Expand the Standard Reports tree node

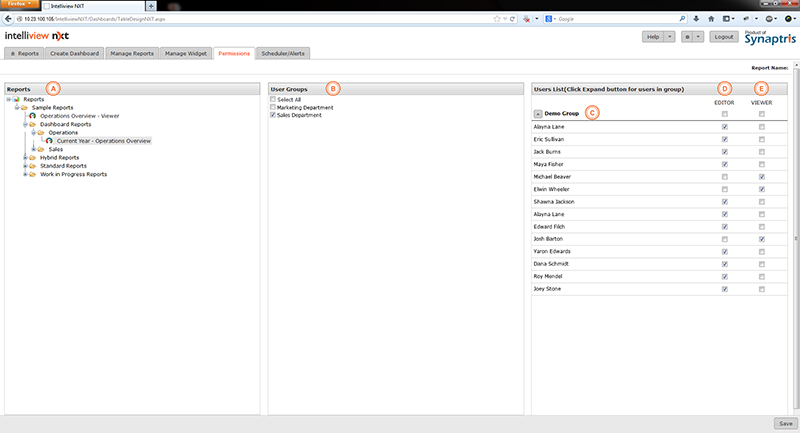[x=25, y=166]
